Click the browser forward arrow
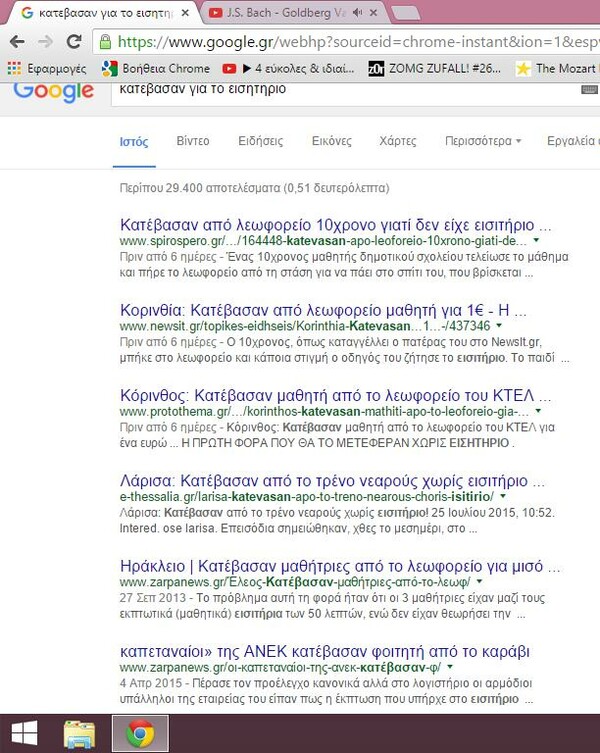 click(x=46, y=42)
